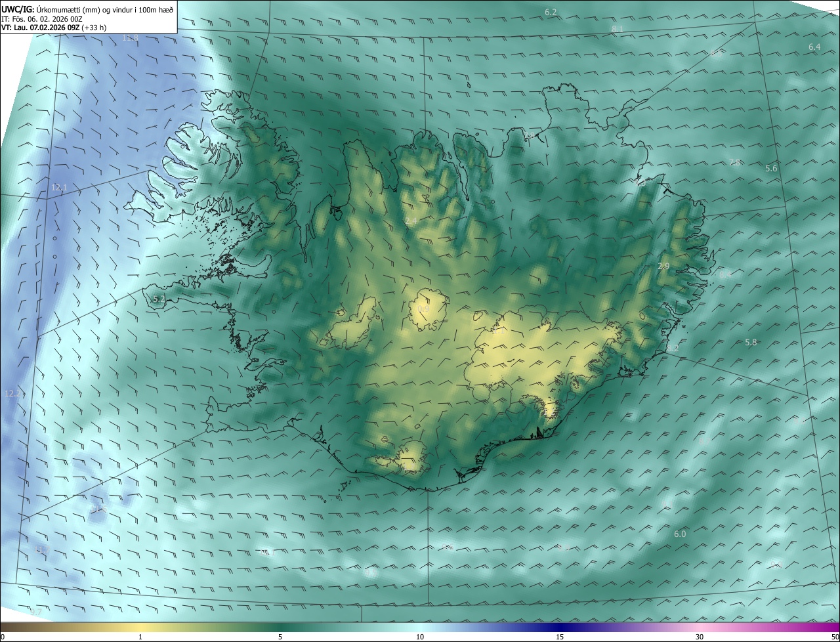Select the initial time line "IT: Fös. 06. 02. 2026 00Z"
Screen dimensions: 840x642
(x=42, y=18)
